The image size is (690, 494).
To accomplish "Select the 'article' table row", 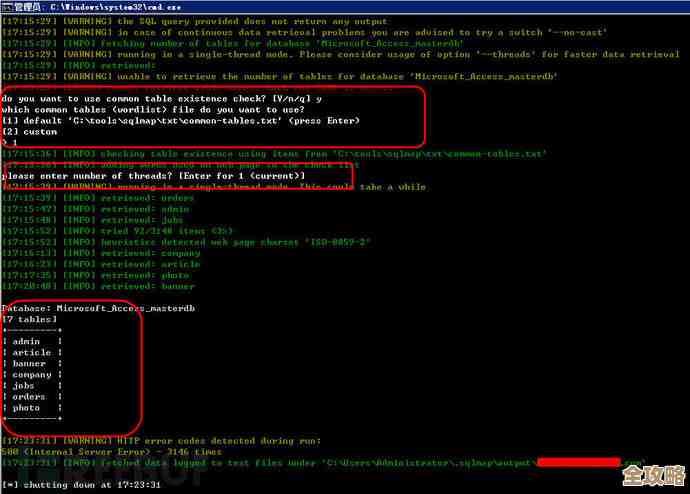I will click(32, 352).
